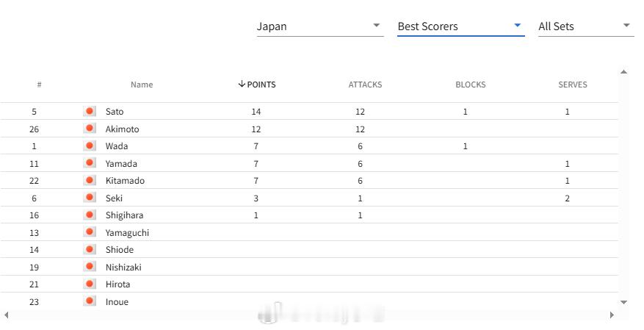Click the scroll up arrow of table
The height and width of the screenshot is (330, 644).
(x=624, y=72)
